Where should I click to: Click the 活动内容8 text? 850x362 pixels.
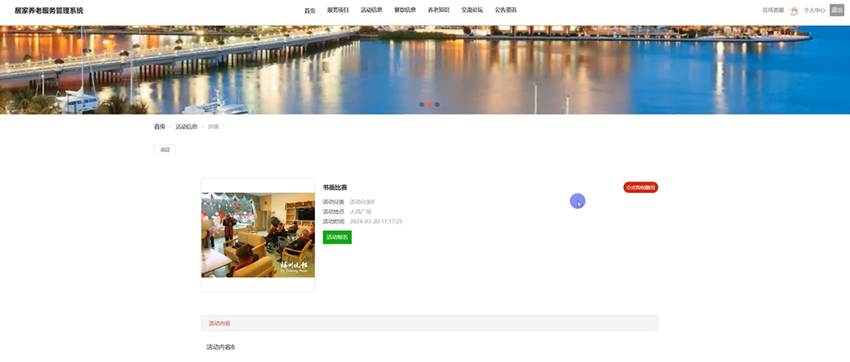(x=221, y=347)
